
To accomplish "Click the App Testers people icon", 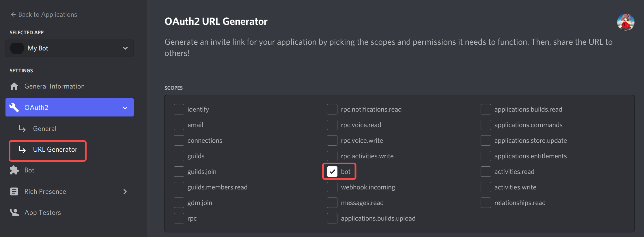I will click(x=14, y=212).
